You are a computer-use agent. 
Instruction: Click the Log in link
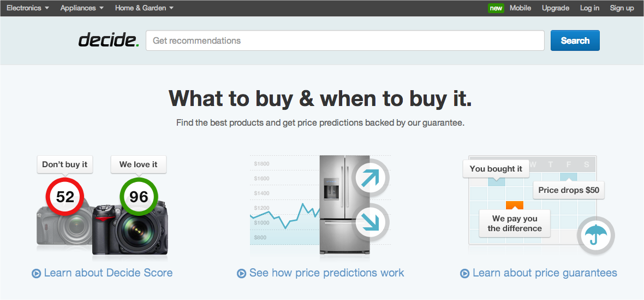[589, 8]
